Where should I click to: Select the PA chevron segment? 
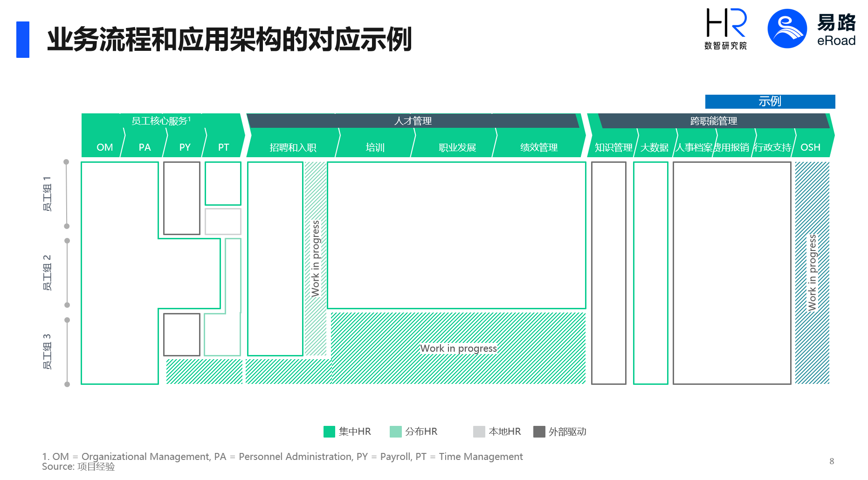(x=145, y=147)
